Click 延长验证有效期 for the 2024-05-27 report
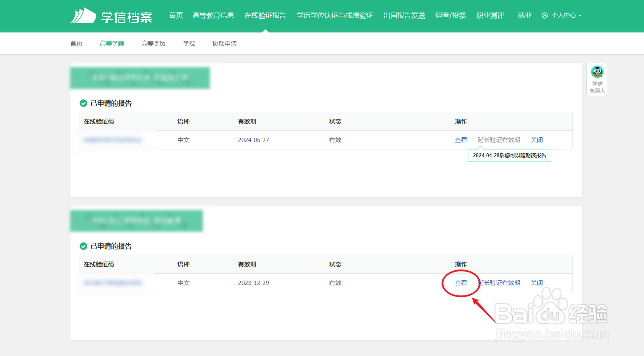 click(499, 139)
